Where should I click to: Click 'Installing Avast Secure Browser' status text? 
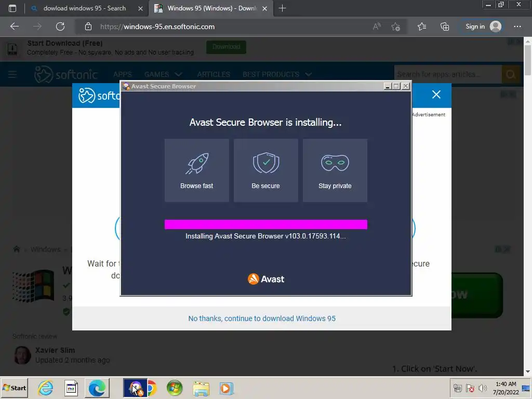[x=265, y=236]
